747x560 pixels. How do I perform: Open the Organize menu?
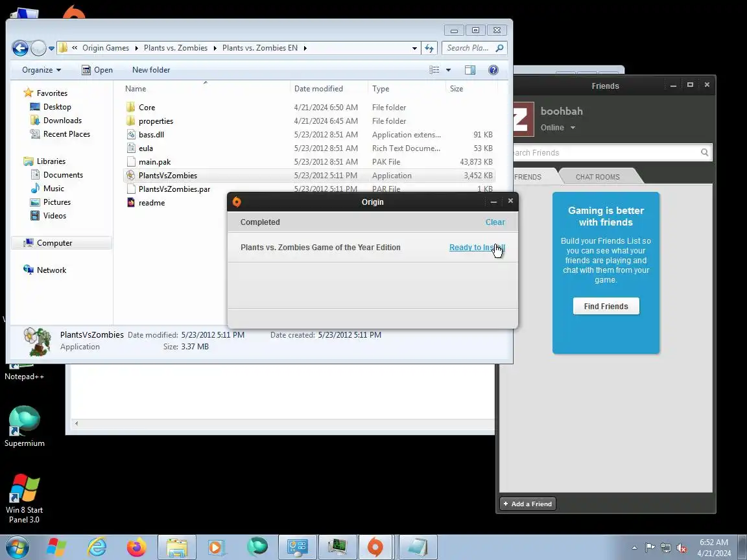point(41,70)
